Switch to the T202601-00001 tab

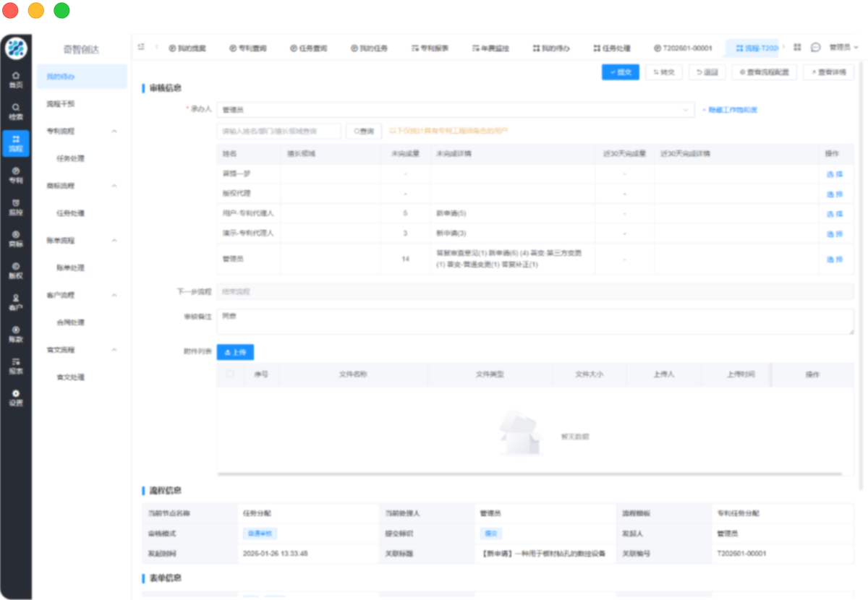pos(682,48)
